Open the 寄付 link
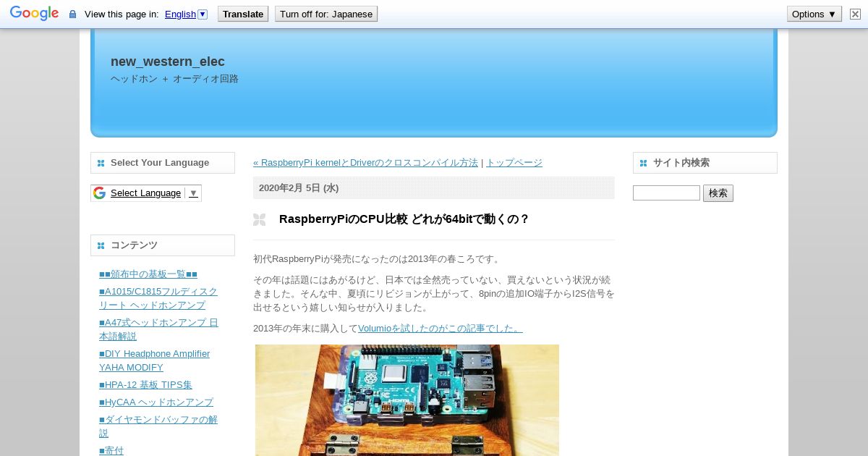This screenshot has width=868, height=456. 111,450
